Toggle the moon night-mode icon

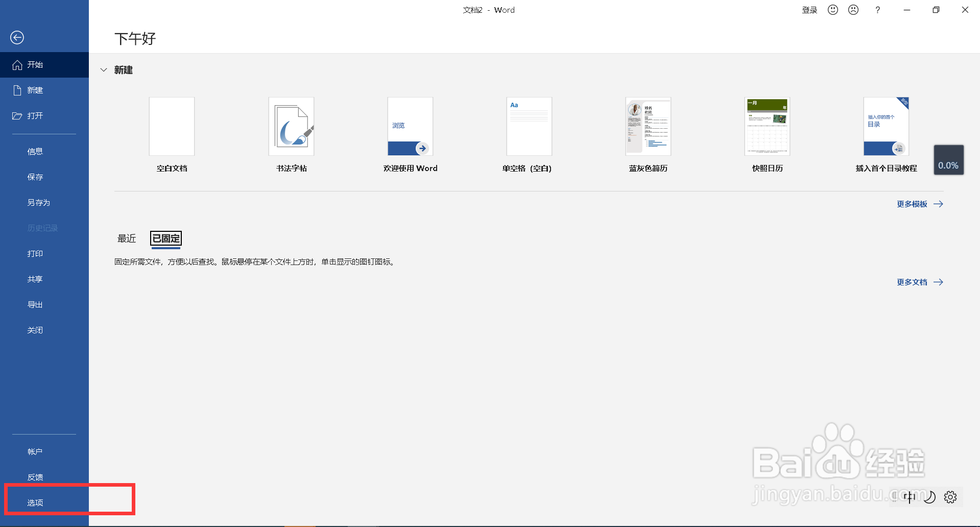930,497
